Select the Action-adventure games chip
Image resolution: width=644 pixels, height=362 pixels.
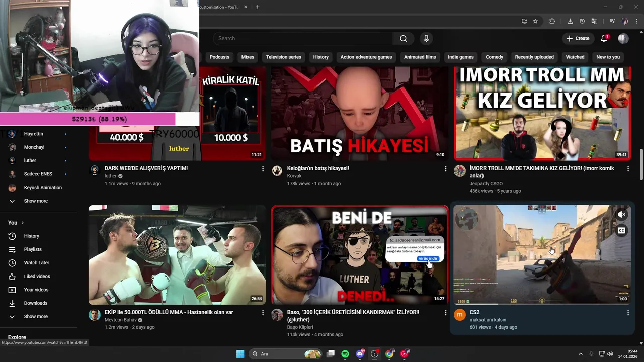click(366, 57)
